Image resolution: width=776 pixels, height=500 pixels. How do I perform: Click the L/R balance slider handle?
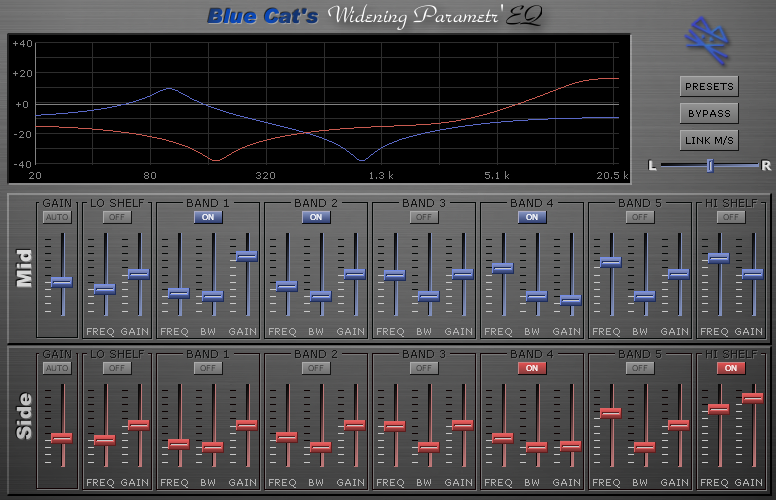point(710,165)
